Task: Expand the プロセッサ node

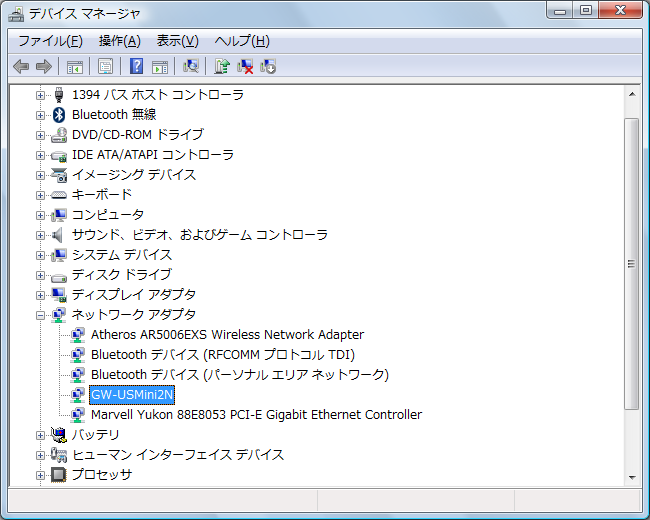Action: click(x=40, y=475)
